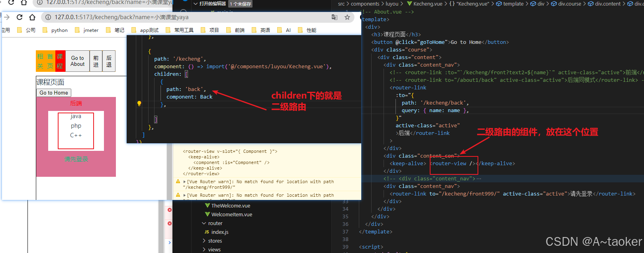644x253 pixels.
Task: Expand the stores folder in explorer
Action: tap(204, 241)
